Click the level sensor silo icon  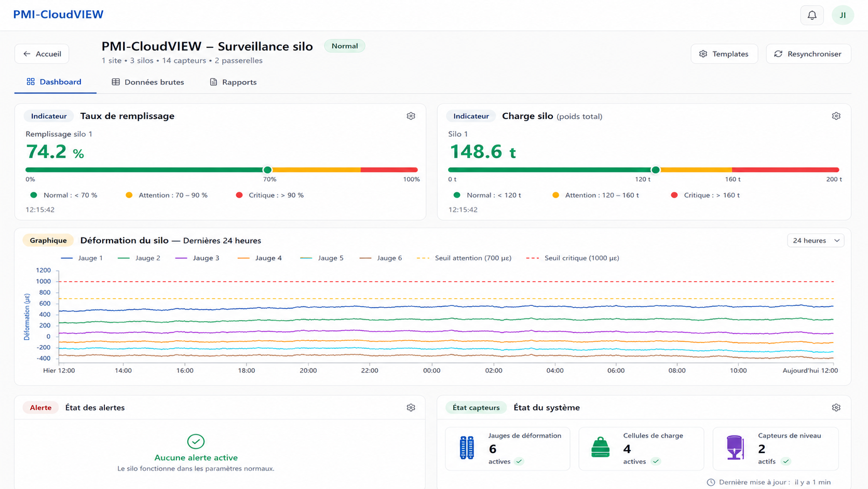(735, 447)
